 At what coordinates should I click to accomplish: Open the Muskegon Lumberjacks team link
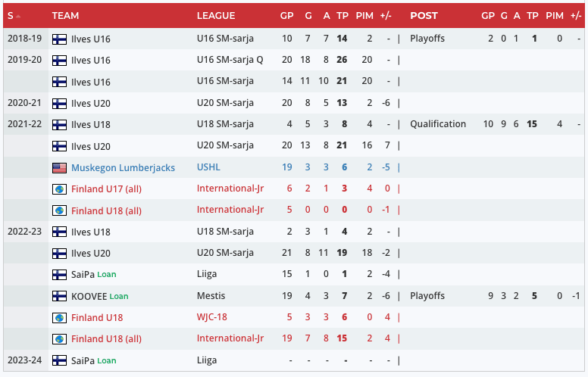coord(123,167)
